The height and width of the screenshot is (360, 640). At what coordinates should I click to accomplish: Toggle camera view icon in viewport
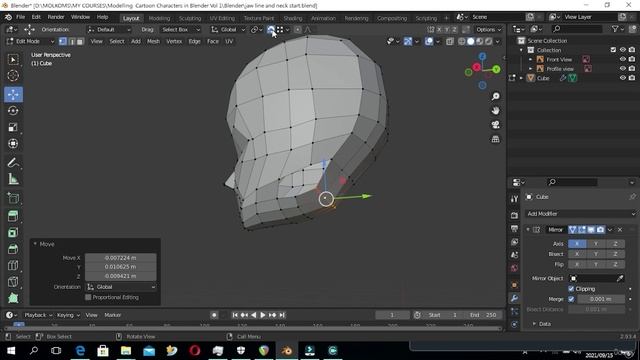495,125
